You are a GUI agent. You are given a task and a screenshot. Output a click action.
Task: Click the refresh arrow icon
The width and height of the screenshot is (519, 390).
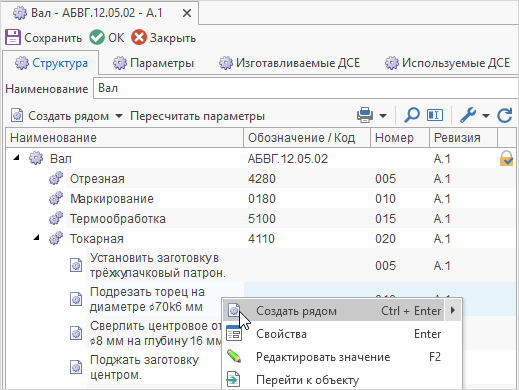click(504, 115)
